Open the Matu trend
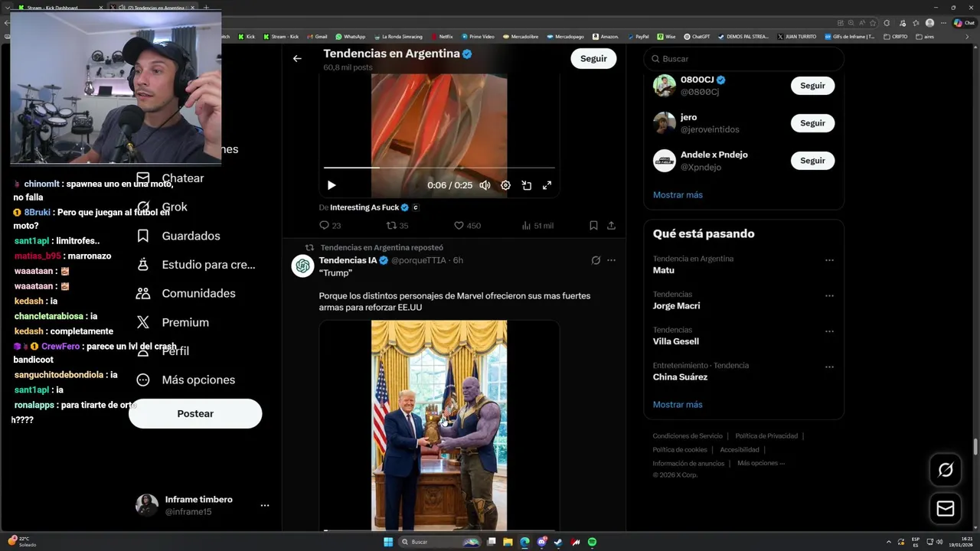The height and width of the screenshot is (551, 980). (663, 270)
